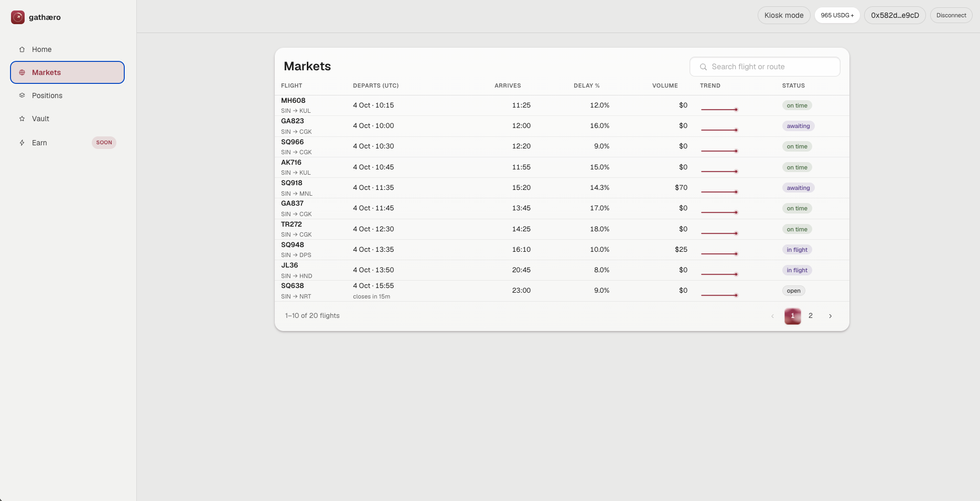
Task: Select flight JL36
Action: pos(562,270)
